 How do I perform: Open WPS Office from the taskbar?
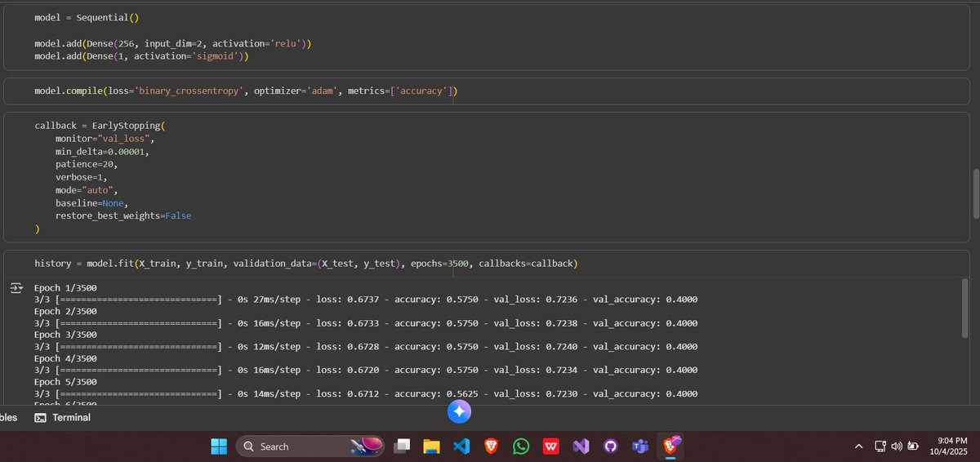(551, 446)
